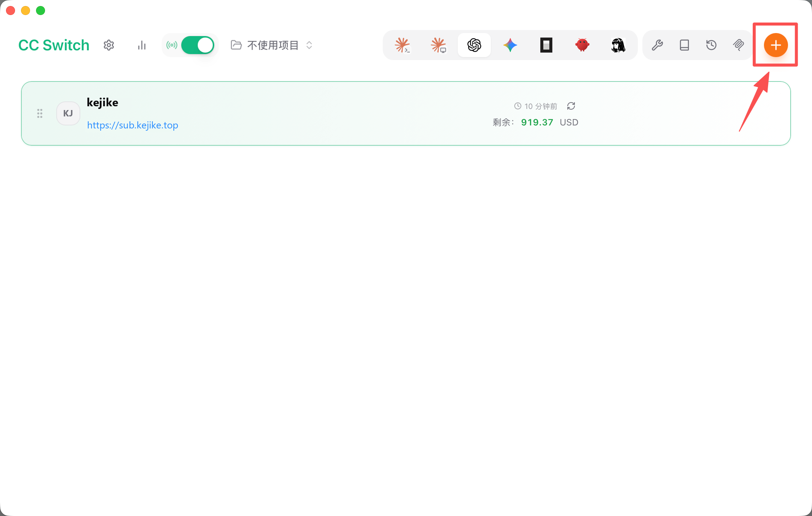Click the paperclip icon
812x516 pixels.
(x=738, y=45)
